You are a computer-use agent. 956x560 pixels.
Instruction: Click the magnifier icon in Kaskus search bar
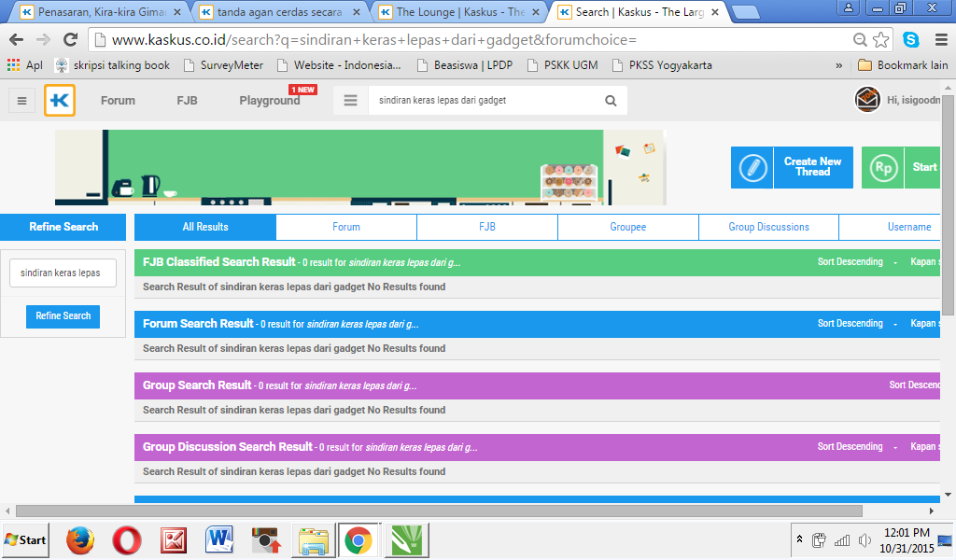(x=611, y=101)
